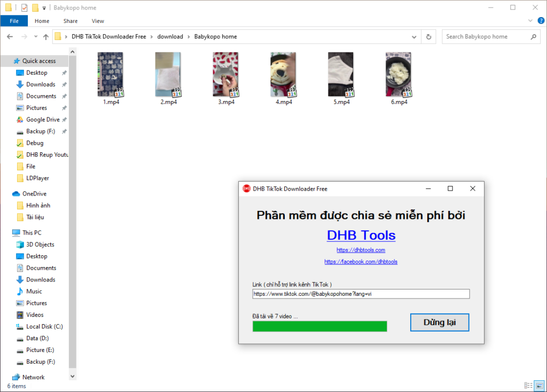Image resolution: width=547 pixels, height=392 pixels.
Task: Select OneDrive in navigation pane
Action: [x=34, y=193]
